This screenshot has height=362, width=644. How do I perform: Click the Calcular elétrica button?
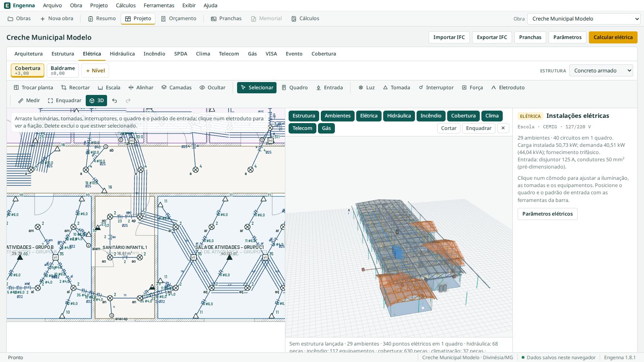pyautogui.click(x=613, y=37)
